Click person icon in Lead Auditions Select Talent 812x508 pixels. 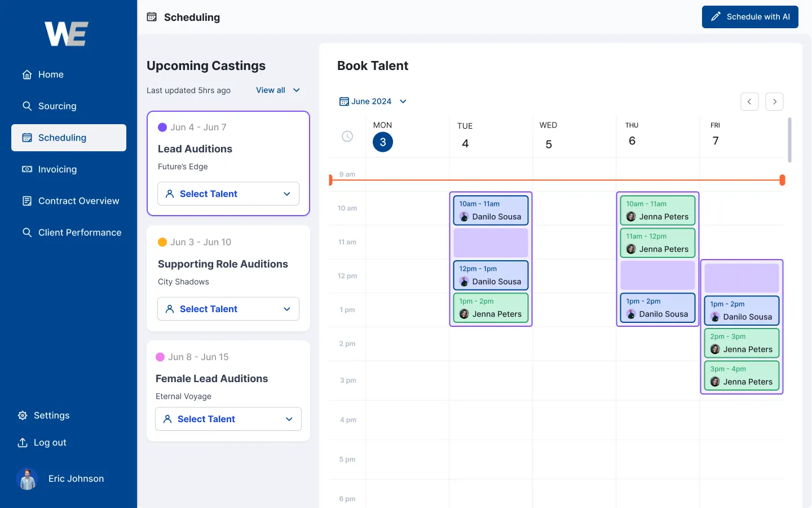[x=170, y=194]
